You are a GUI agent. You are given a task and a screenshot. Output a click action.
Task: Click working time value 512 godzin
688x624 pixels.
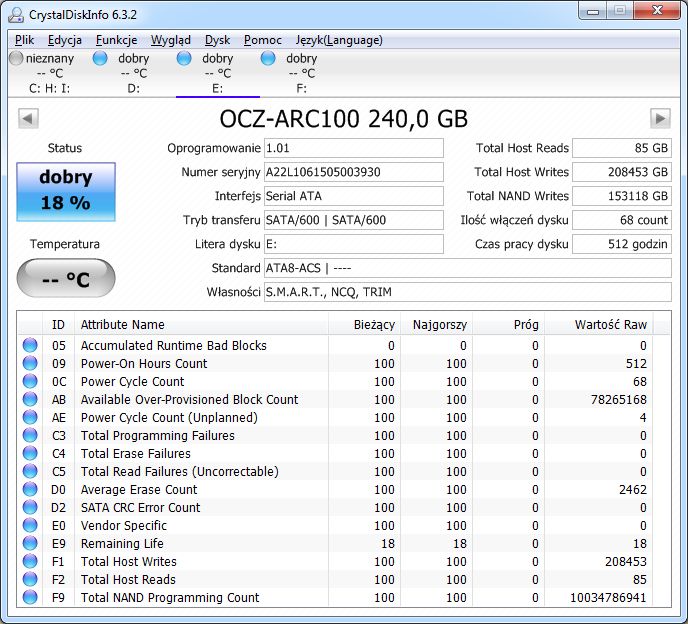pos(622,244)
